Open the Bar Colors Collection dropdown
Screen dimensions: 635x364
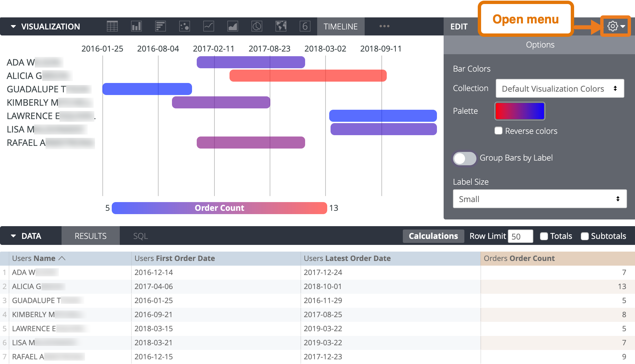[559, 88]
